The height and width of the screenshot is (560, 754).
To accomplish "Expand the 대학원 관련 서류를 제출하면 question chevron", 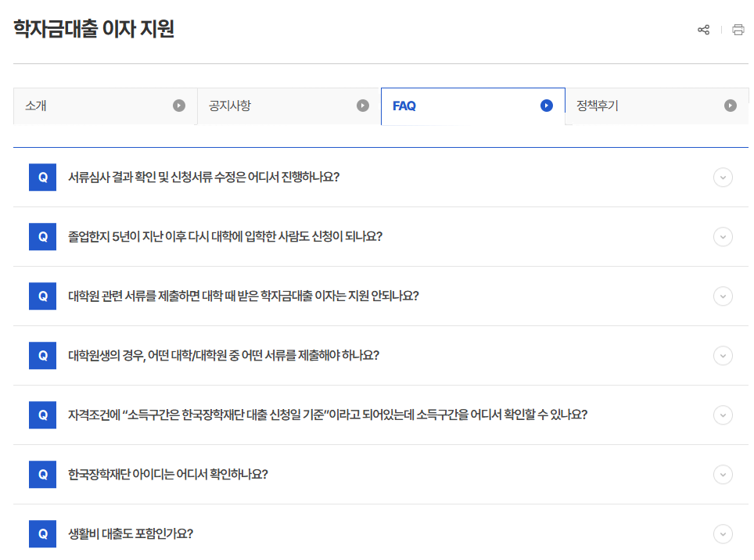I will pos(723,296).
